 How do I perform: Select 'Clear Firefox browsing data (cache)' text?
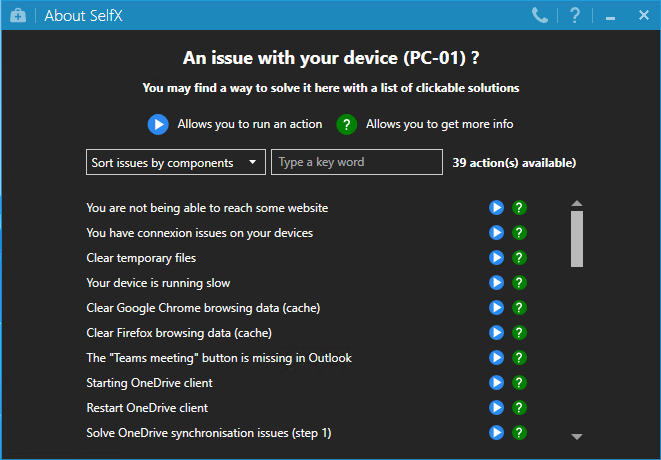click(179, 333)
